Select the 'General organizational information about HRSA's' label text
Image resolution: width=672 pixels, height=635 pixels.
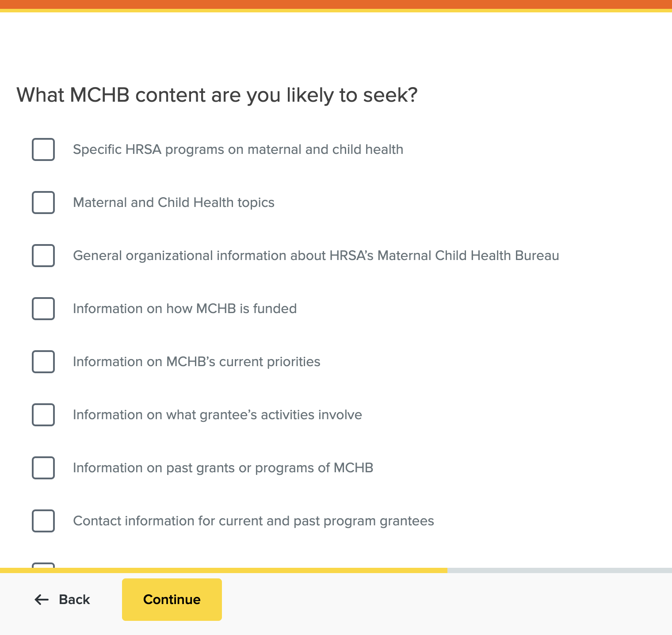316,256
